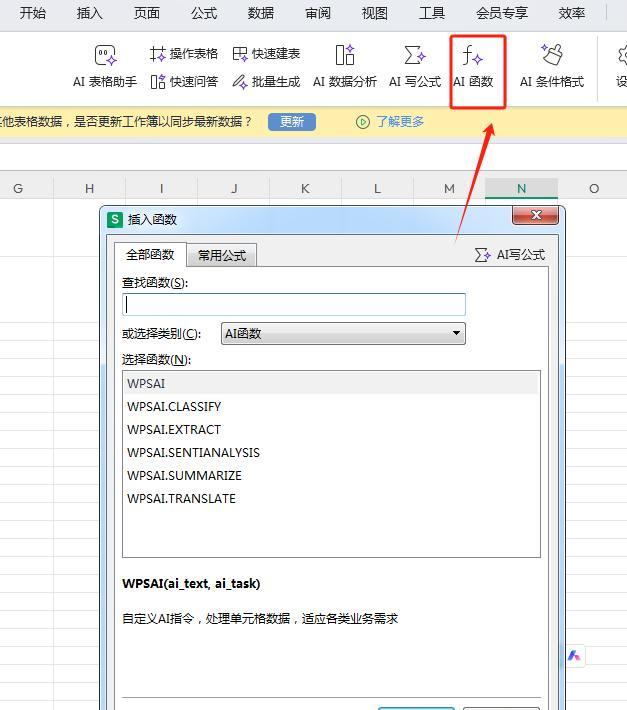Open AI 数据分析
Image resolution: width=627 pixels, height=710 pixels.
click(x=345, y=66)
